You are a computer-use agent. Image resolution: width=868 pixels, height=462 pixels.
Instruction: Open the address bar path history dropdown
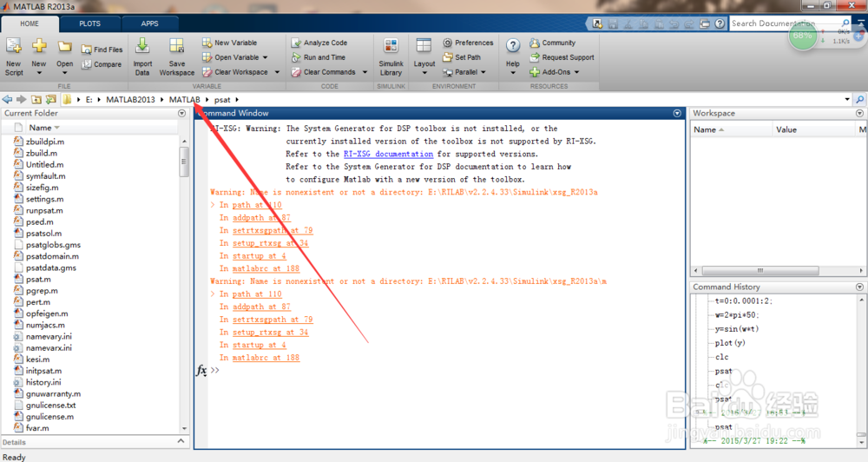pos(847,100)
